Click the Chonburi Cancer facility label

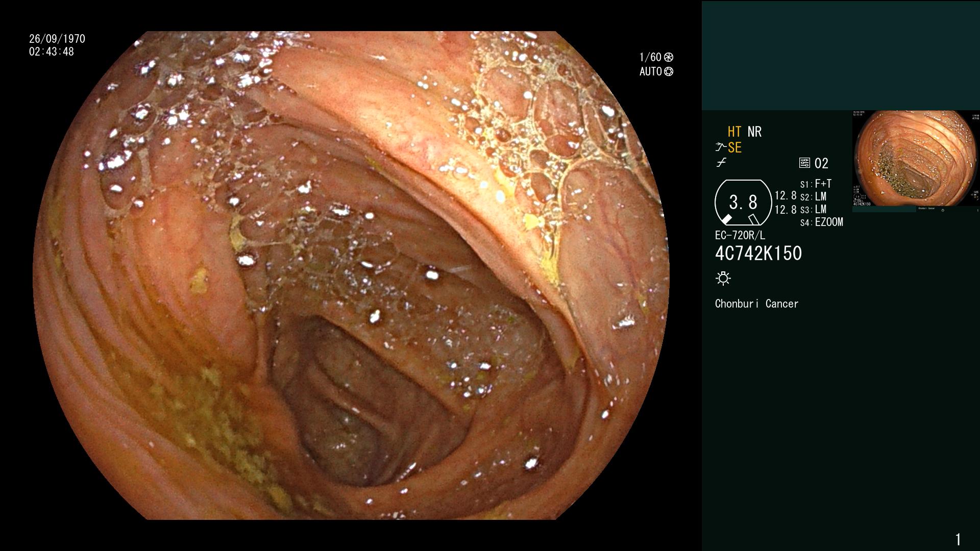756,304
